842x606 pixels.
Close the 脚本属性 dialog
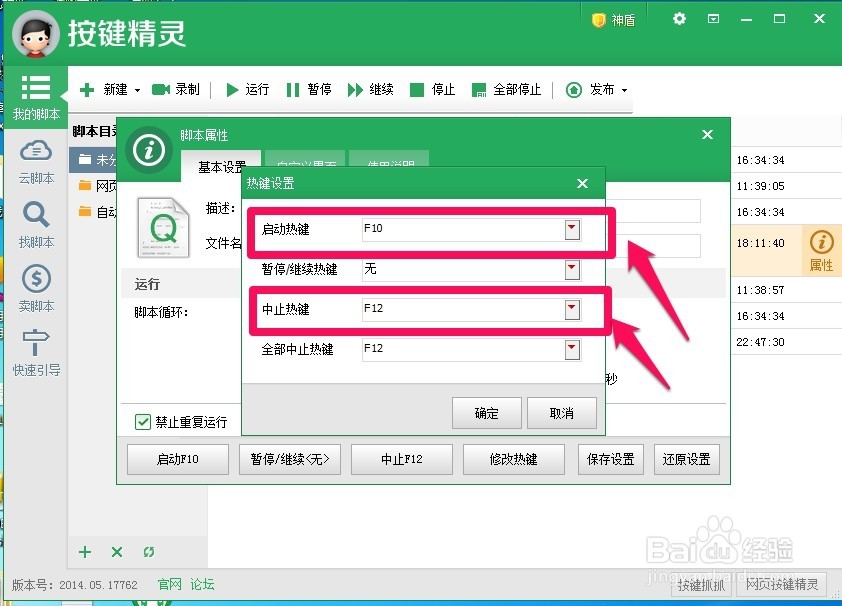point(707,134)
